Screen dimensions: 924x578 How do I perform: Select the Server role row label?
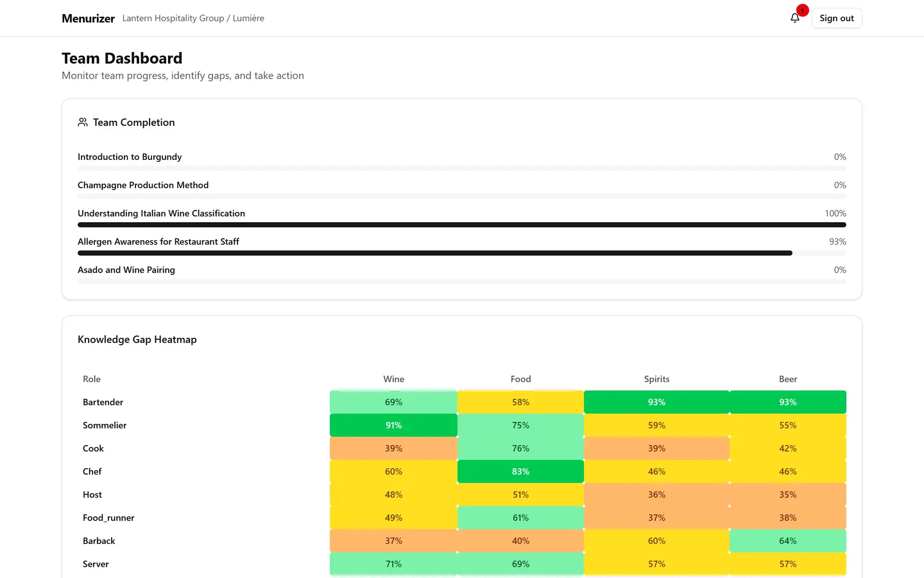[96, 564]
